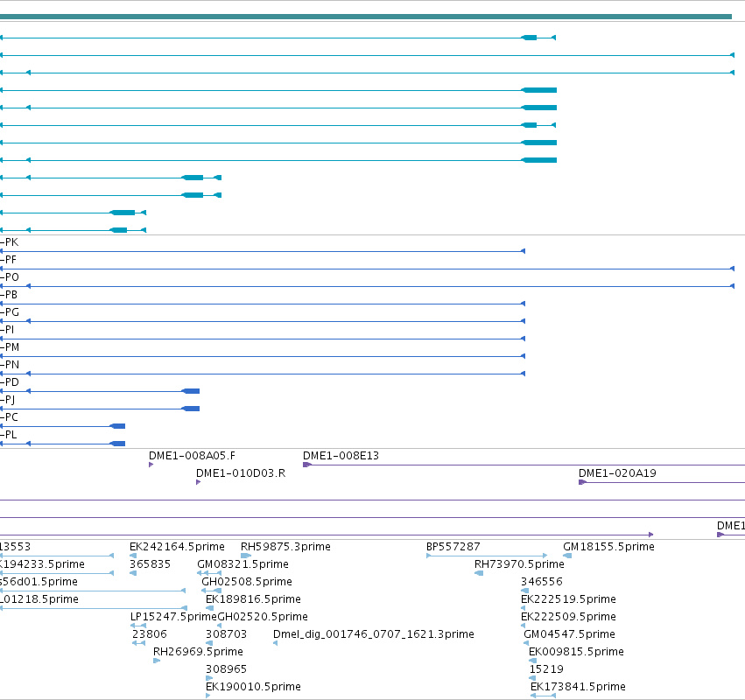Viewport: 745px width, 700px height.
Task: Select the 308703 feature label
Action: (226, 634)
